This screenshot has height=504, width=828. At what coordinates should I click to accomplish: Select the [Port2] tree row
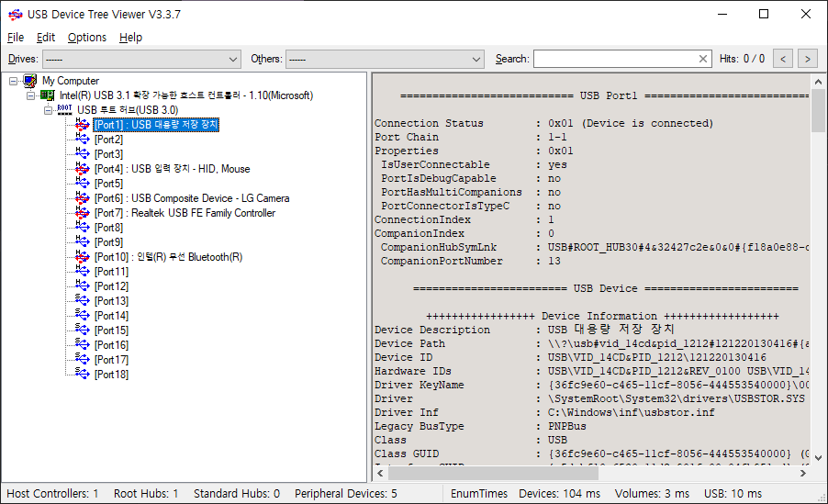click(109, 140)
